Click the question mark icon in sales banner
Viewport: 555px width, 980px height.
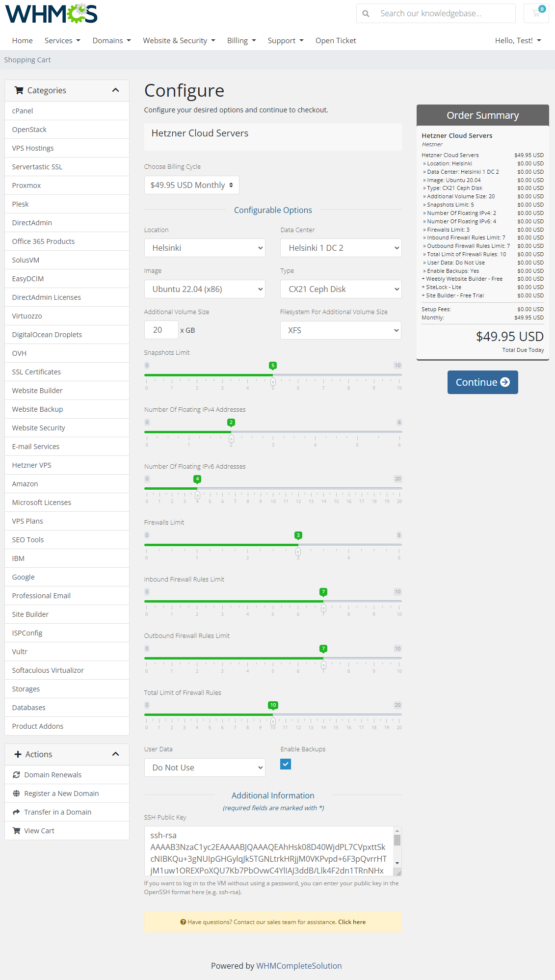point(183,922)
